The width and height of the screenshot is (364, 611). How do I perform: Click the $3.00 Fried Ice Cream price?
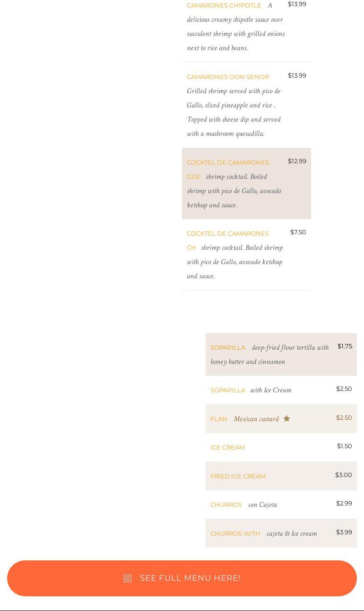click(x=343, y=475)
